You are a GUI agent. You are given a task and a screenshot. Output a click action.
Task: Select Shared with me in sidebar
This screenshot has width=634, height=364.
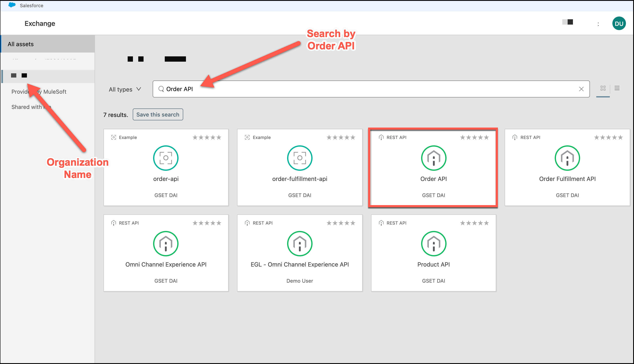[31, 107]
